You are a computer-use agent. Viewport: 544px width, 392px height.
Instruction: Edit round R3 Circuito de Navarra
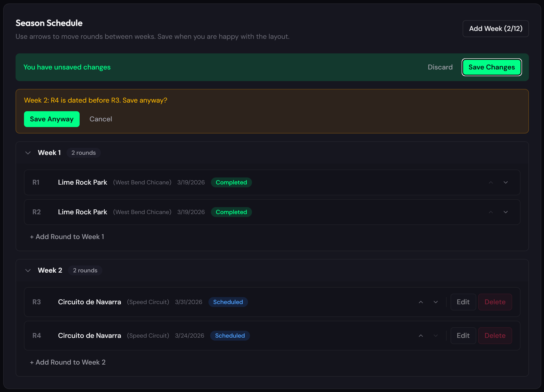(x=463, y=302)
